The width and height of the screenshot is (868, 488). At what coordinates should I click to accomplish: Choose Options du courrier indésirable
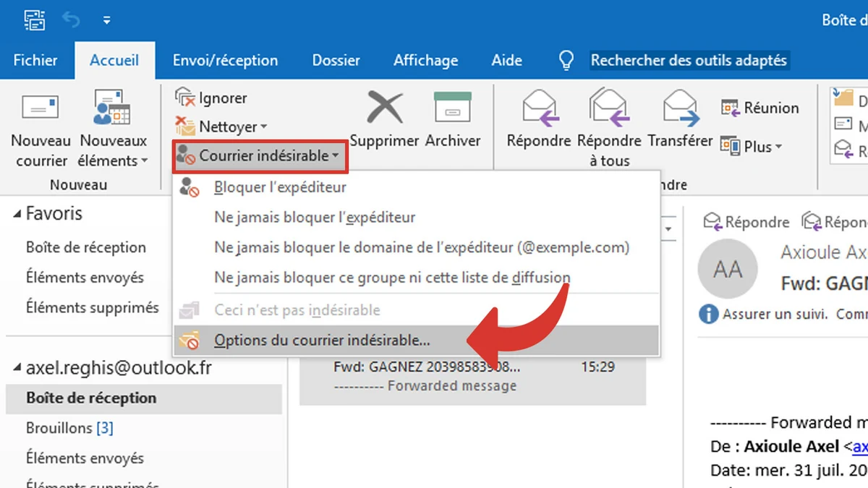click(x=322, y=340)
